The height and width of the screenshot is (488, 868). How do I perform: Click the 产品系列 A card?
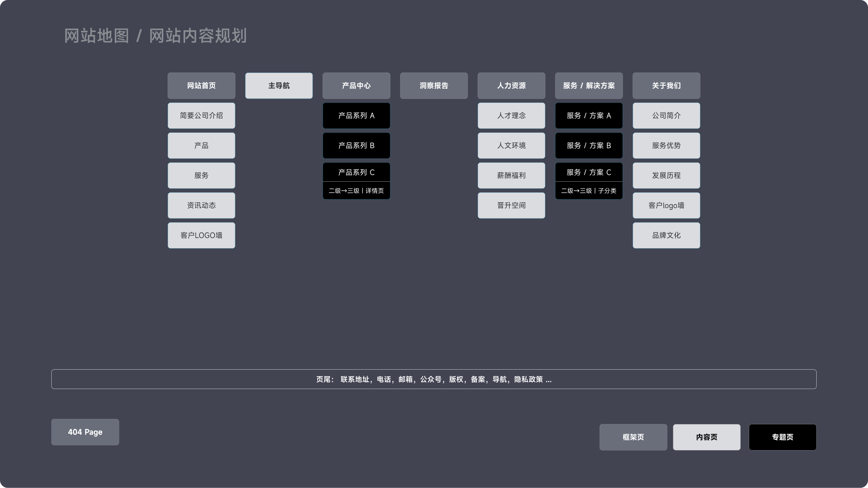356,115
